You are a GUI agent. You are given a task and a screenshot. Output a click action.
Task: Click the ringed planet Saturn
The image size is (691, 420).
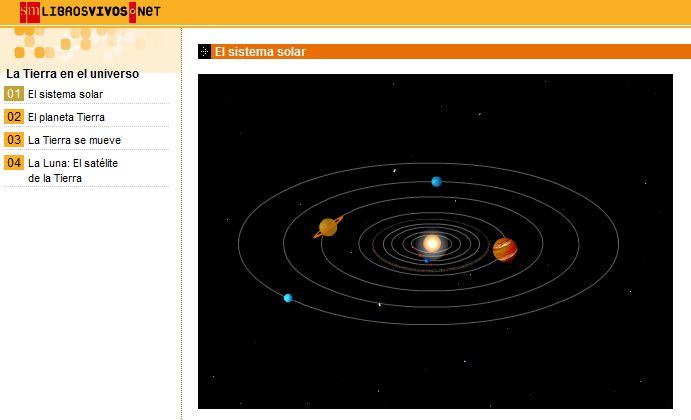point(328,228)
